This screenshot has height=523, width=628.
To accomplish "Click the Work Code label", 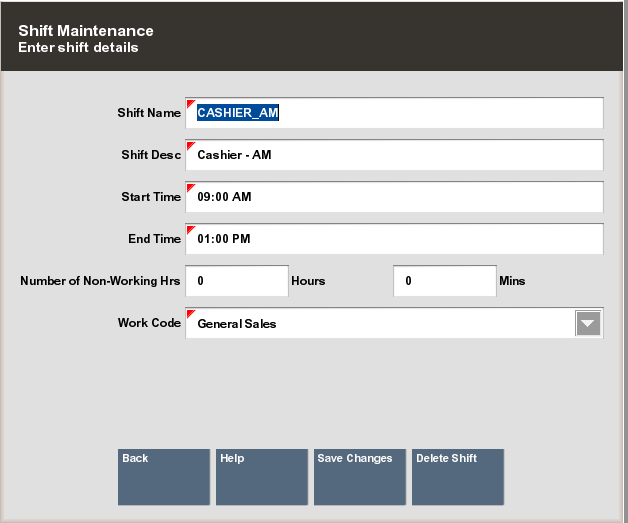I will click(149, 323).
